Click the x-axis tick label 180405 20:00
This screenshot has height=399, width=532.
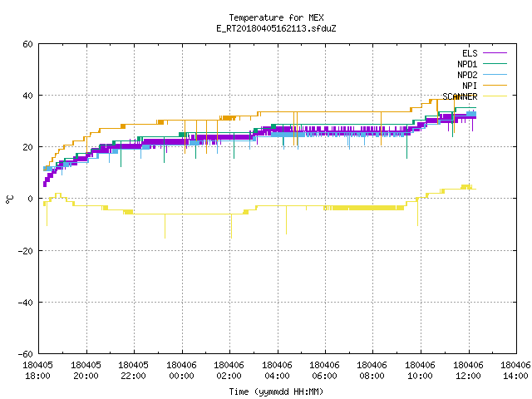pyautogui.click(x=86, y=371)
